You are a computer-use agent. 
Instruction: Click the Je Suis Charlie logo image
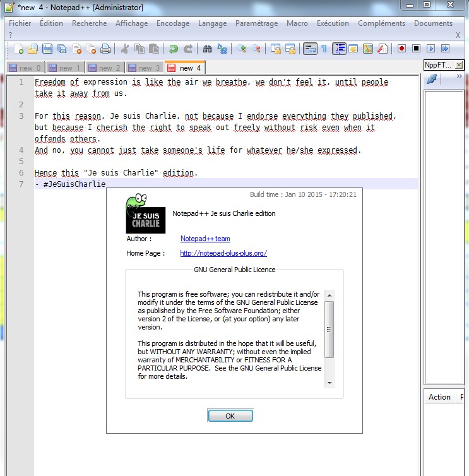(x=145, y=214)
